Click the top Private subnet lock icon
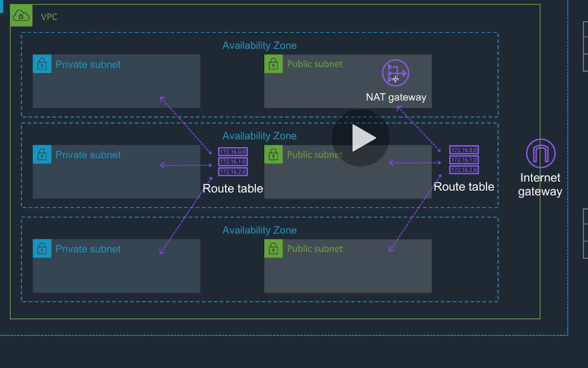This screenshot has height=368, width=588. [x=42, y=64]
